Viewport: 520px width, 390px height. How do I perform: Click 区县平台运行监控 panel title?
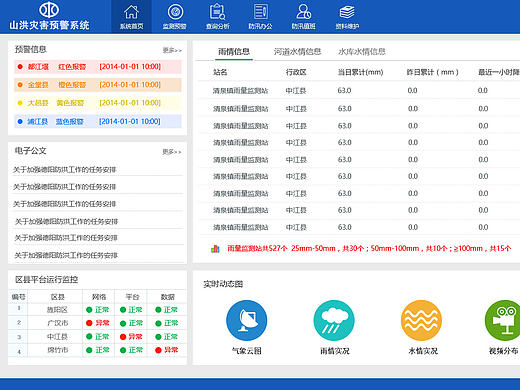[46, 279]
